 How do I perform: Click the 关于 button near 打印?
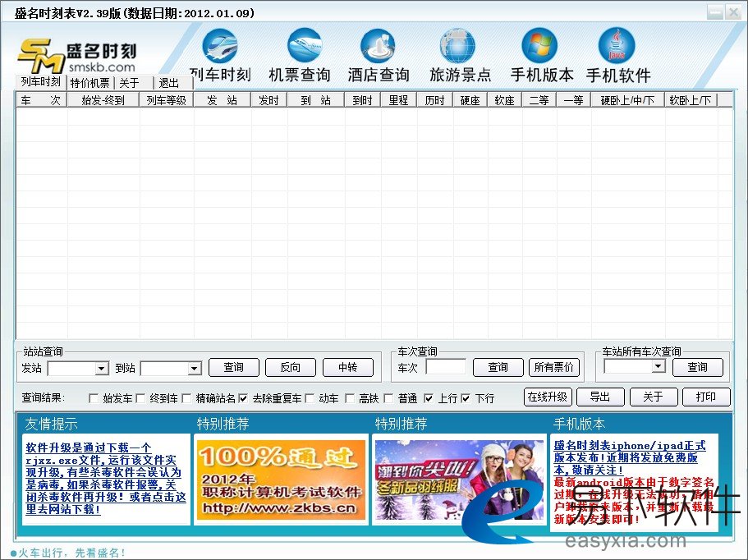pyautogui.click(x=653, y=397)
